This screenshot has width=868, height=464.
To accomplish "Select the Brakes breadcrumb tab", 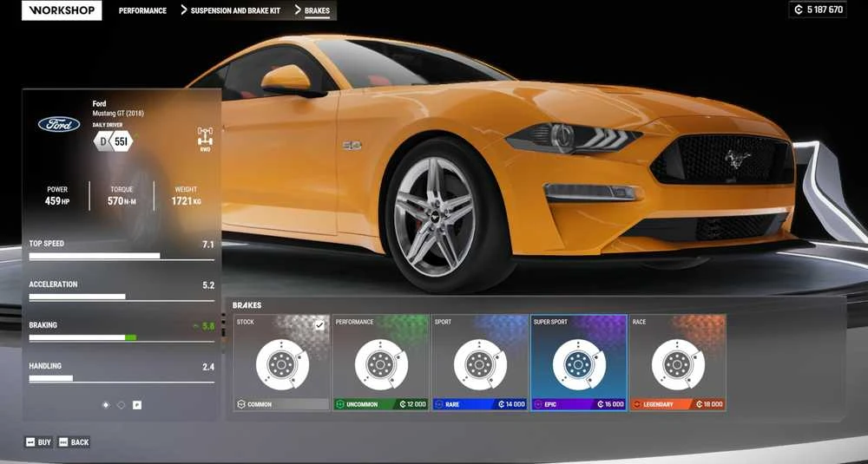I will click(x=317, y=10).
